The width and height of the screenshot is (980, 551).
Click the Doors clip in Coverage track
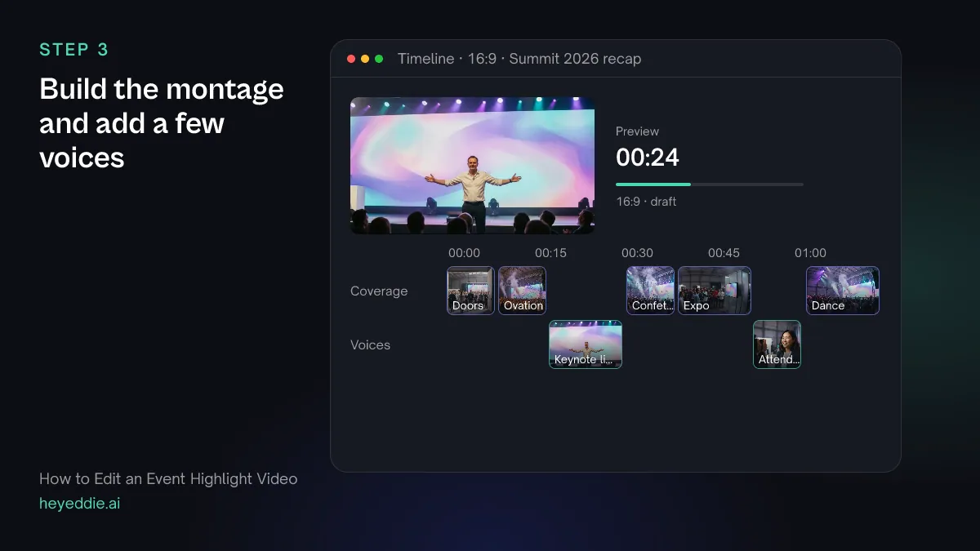tap(470, 291)
